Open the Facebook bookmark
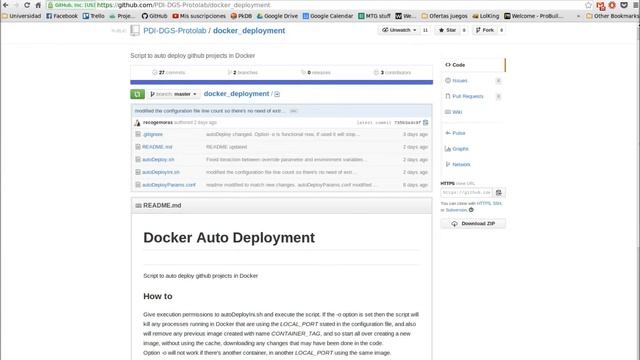 [x=62, y=16]
